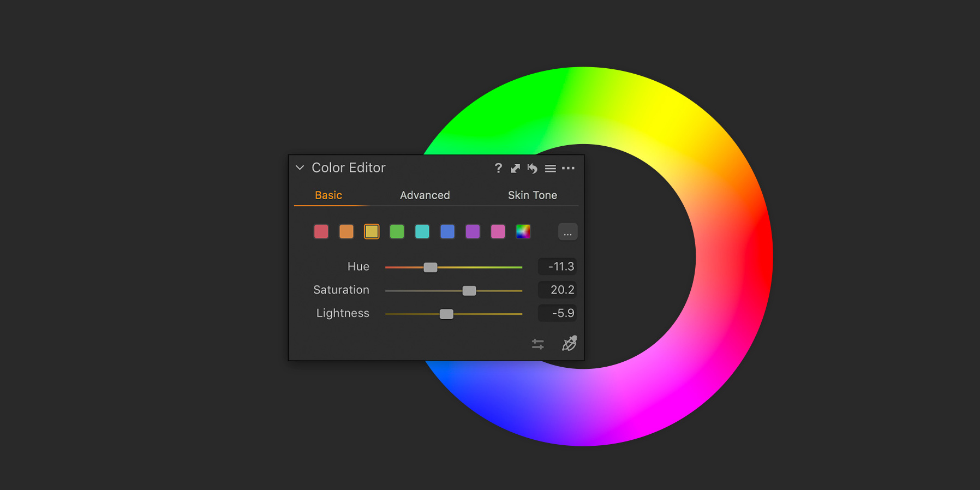Open the panel's three-dot action menu
The image size is (980, 490).
tap(568, 168)
